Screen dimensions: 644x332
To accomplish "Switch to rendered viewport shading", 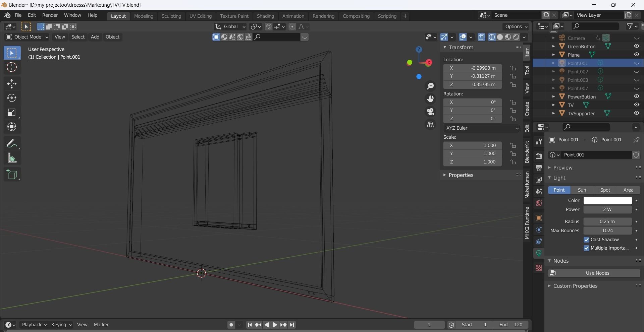I will 516,37.
